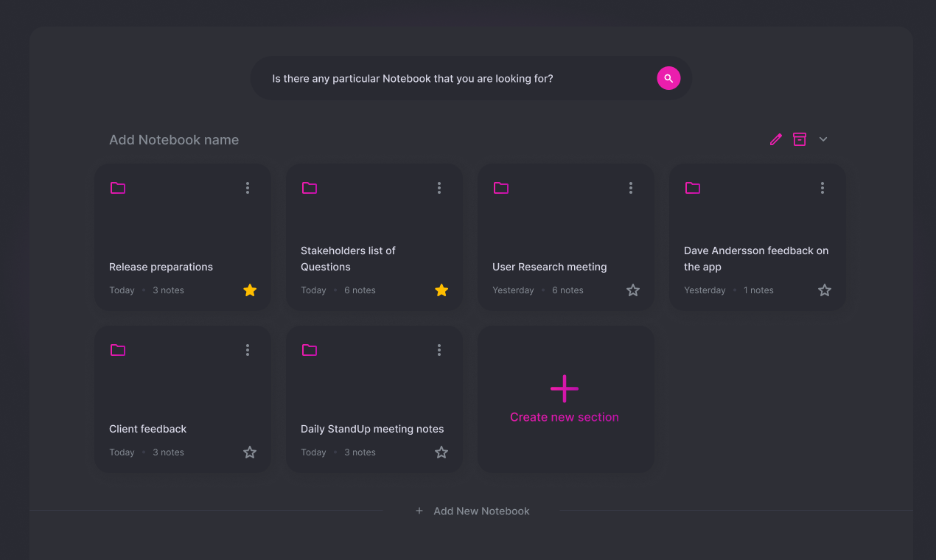Open the options menu on Stakeholders list of Questions
936x560 pixels.
(x=439, y=188)
